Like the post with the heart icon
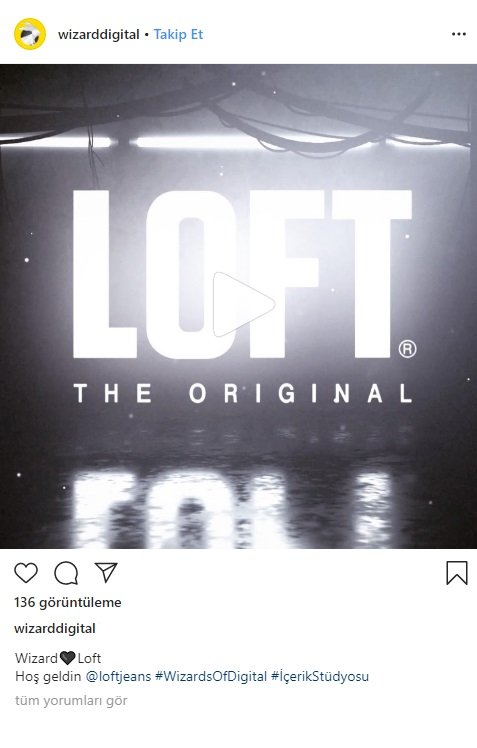Image resolution: width=477 pixels, height=748 pixels. pos(26,573)
